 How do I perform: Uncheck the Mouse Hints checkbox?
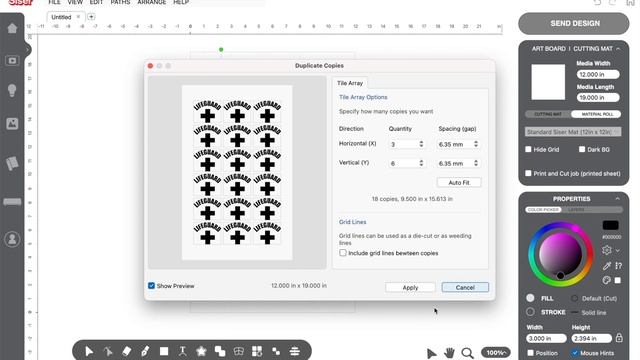click(575, 353)
